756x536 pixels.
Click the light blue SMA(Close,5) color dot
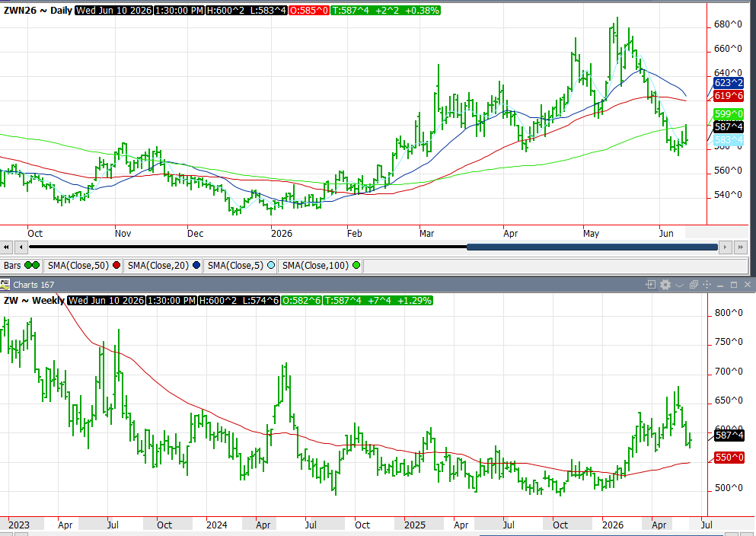pyautogui.click(x=271, y=265)
